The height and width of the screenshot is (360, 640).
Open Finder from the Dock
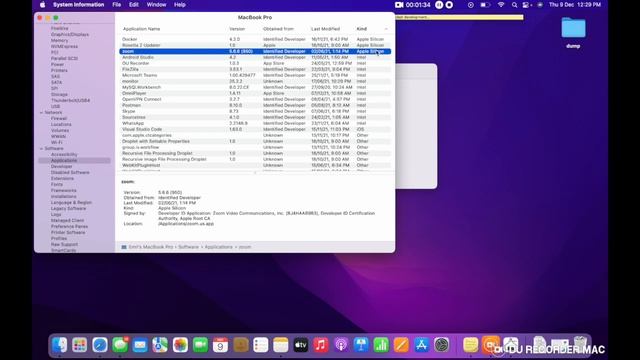[60, 345]
